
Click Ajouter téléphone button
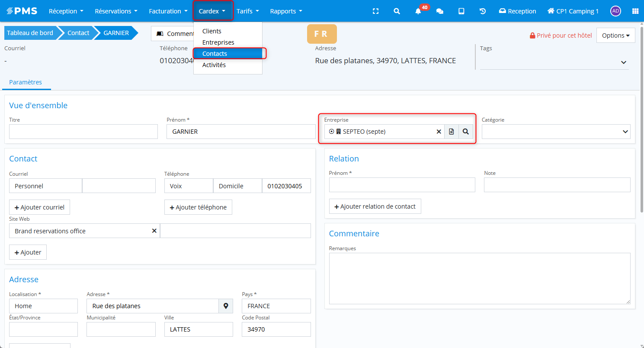pos(198,207)
